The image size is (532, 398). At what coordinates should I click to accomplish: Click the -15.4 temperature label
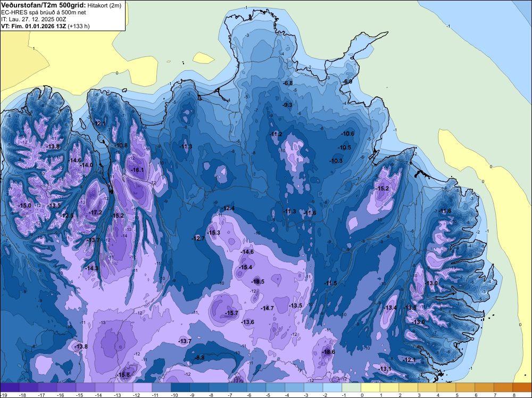click(x=245, y=267)
